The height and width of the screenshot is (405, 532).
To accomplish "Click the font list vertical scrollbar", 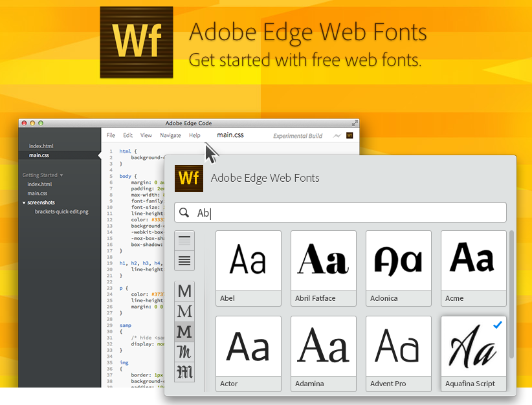I will tap(511, 294).
